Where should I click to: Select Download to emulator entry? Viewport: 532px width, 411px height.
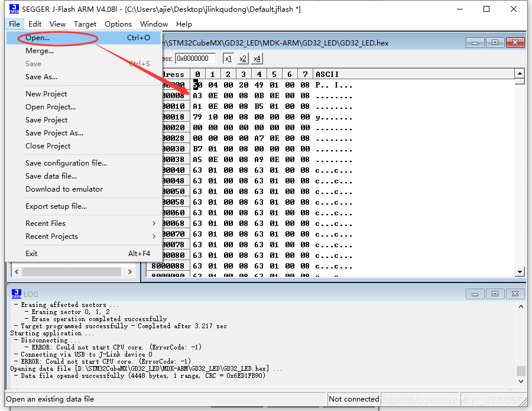83,189
